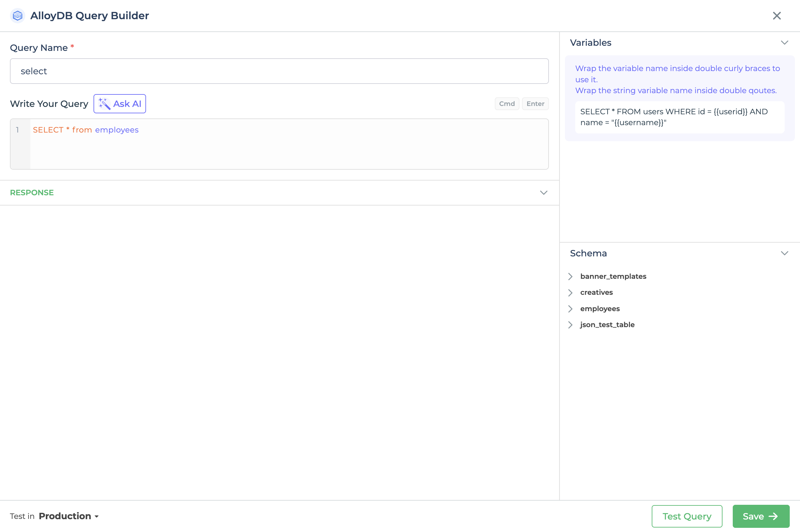Click the Ask AI magic wand icon
This screenshot has height=532, width=800.
[104, 104]
